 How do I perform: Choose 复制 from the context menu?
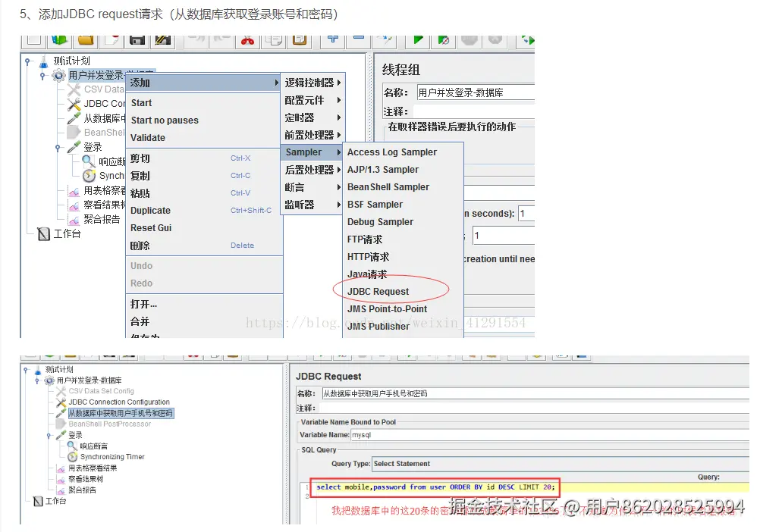click(x=203, y=176)
